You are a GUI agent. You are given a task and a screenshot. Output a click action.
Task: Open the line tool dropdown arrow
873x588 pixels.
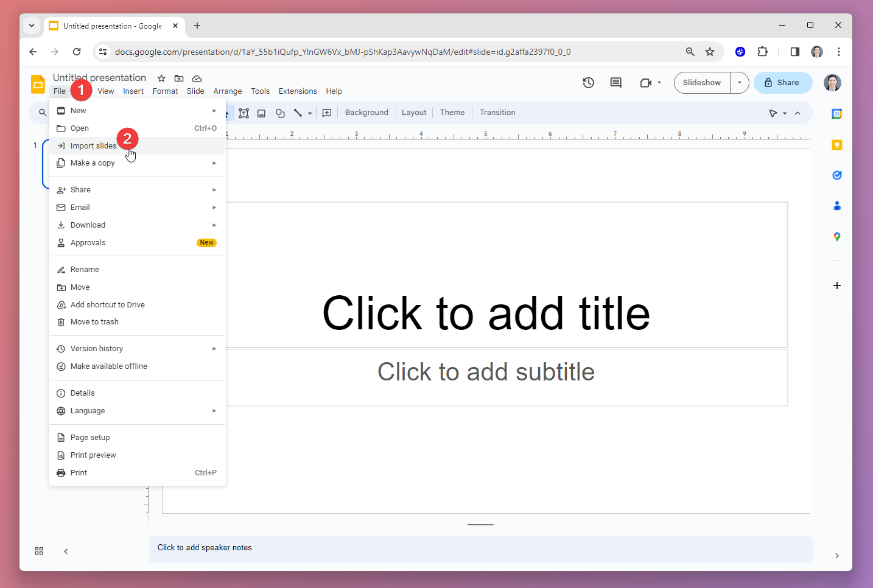(310, 113)
